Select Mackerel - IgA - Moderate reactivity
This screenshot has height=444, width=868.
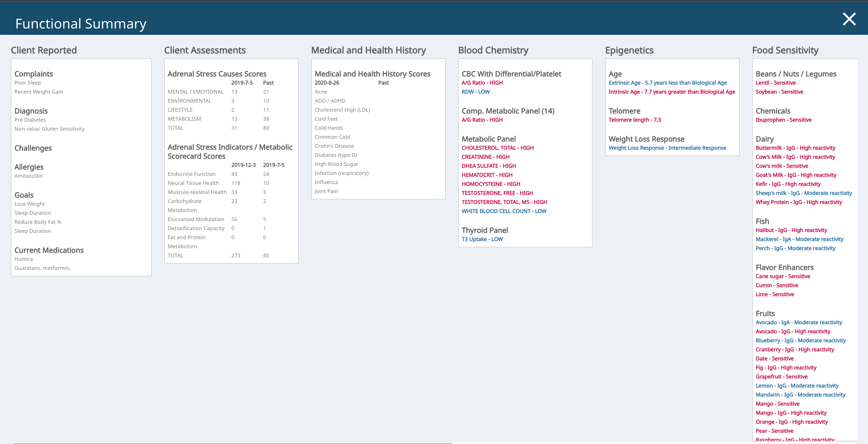click(799, 239)
